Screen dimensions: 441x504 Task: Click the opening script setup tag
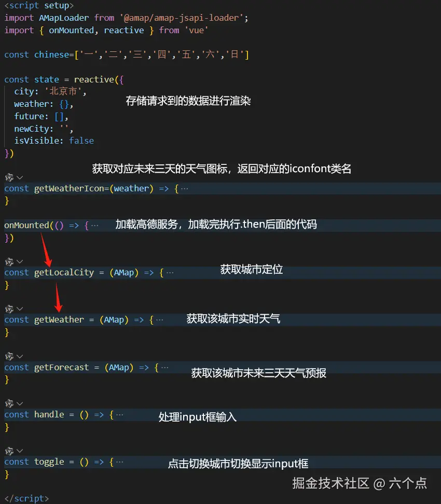39,6
